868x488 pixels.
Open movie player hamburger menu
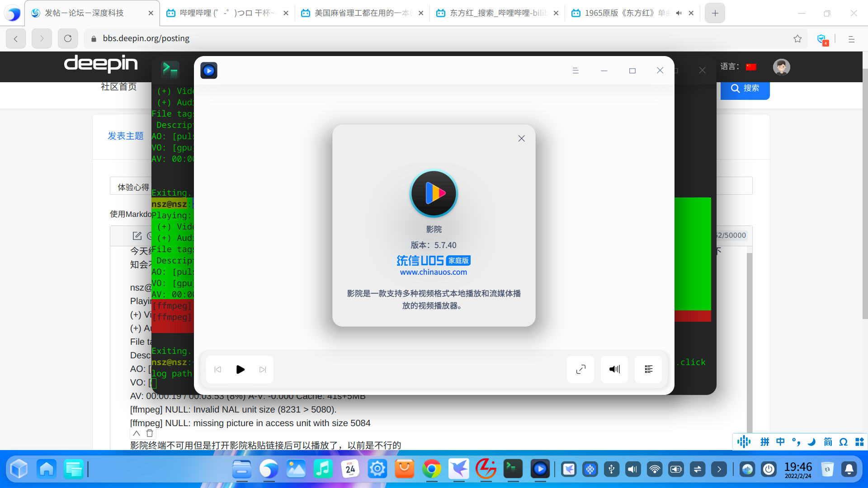pyautogui.click(x=576, y=70)
